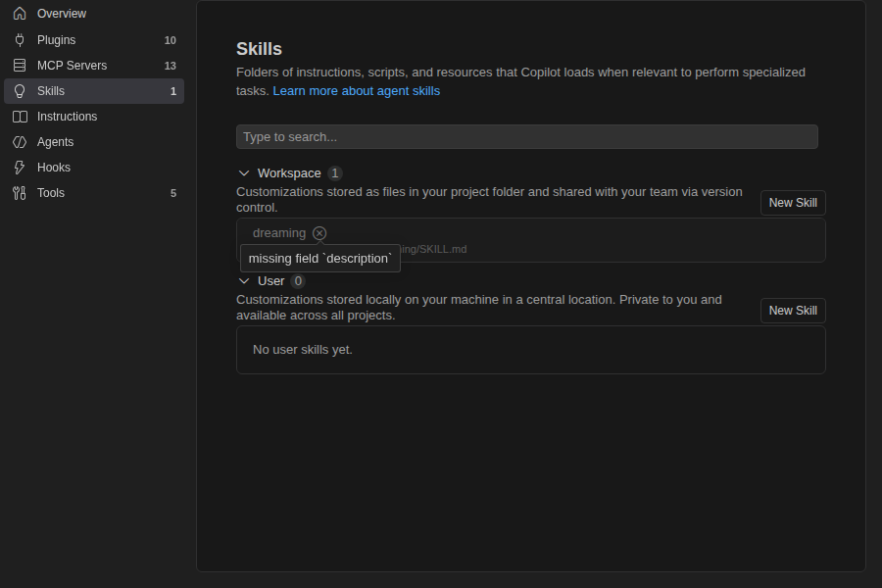Click the MCP Servers server icon
The width and height of the screenshot is (882, 588).
pyautogui.click(x=20, y=66)
